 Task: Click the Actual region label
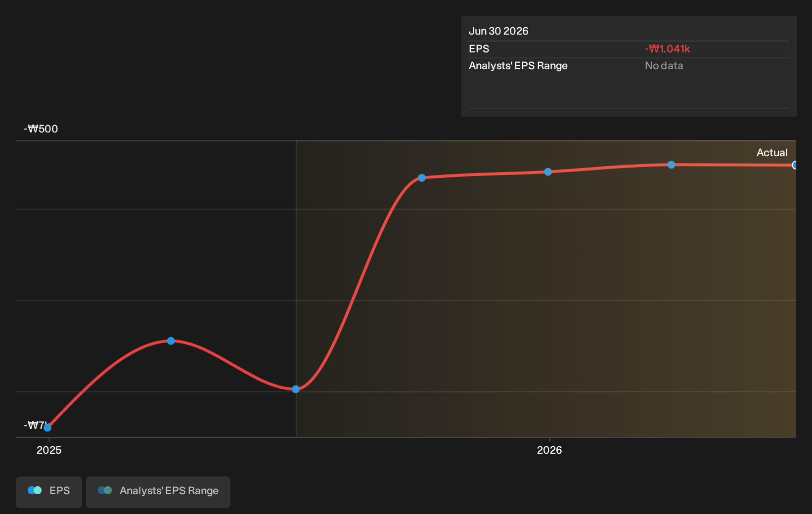[772, 153]
